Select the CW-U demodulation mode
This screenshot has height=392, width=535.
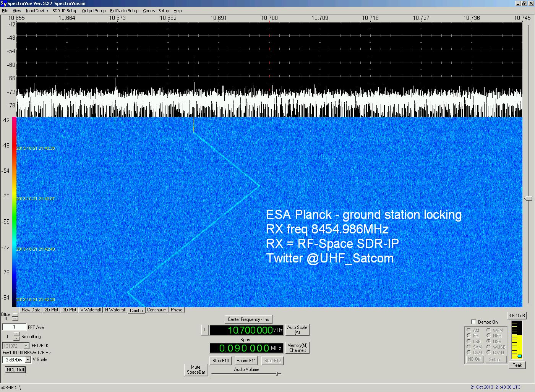[489, 352]
